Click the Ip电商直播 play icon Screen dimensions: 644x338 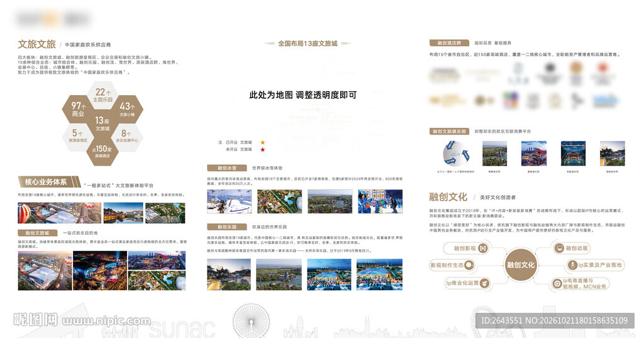point(557,283)
